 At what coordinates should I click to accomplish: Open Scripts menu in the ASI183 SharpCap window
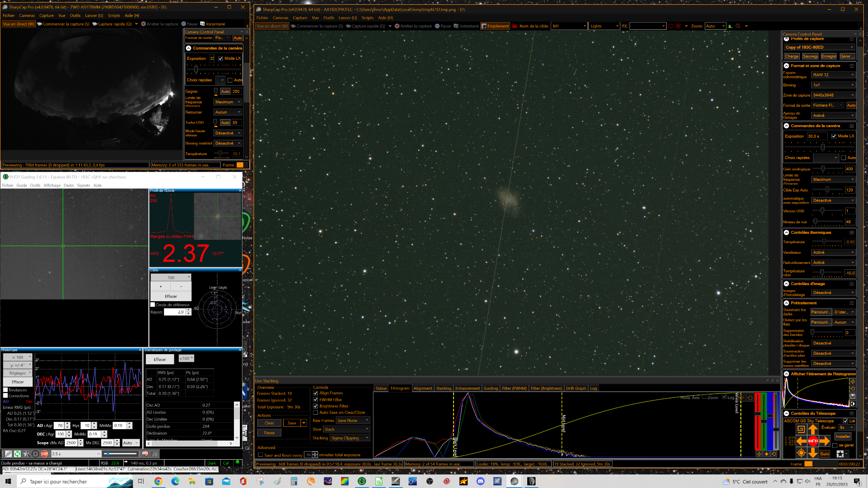(367, 18)
